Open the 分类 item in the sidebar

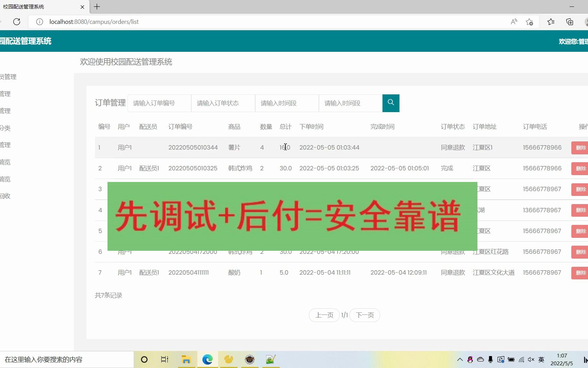(5, 128)
